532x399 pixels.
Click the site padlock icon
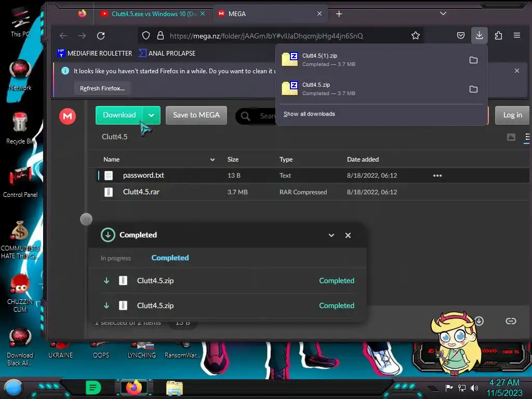click(161, 36)
